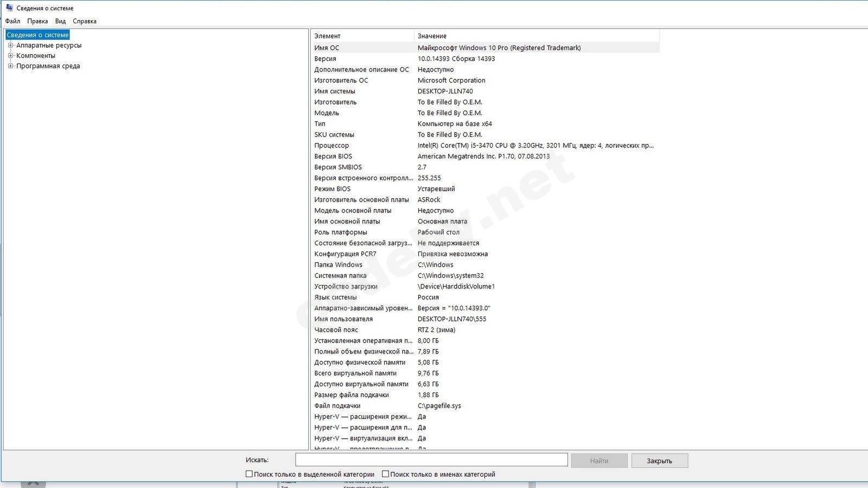The height and width of the screenshot is (488, 868).
Task: Select Программная среда tree item
Action: [x=48, y=66]
